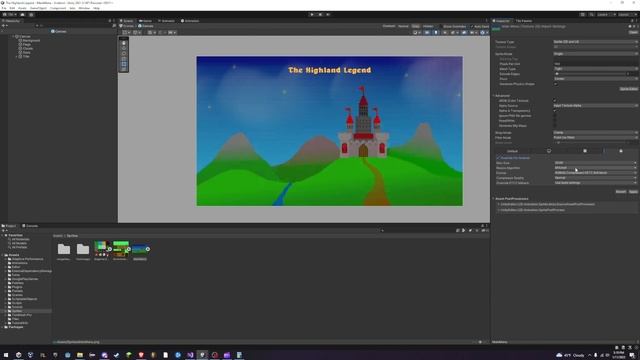Open the Window menu
This screenshot has width=640, height=360.
[84, 8]
